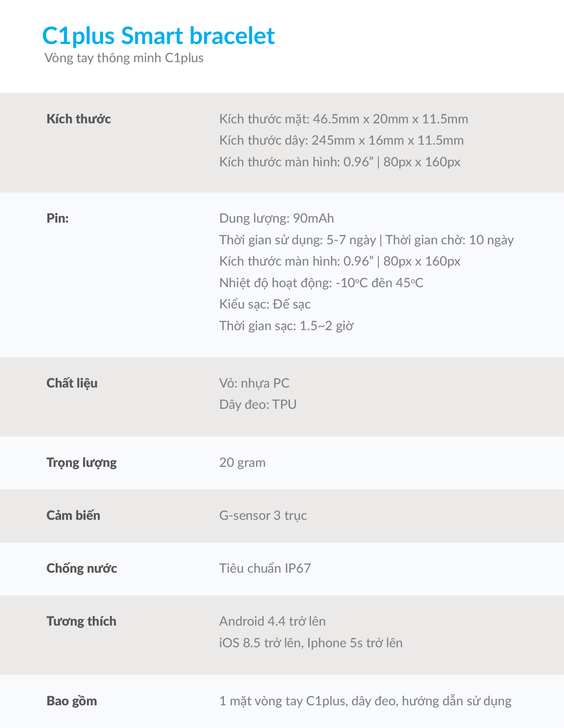564x728 pixels.
Task: Click the subtitle Vòng tay thông minh C1plus
Action: [124, 58]
